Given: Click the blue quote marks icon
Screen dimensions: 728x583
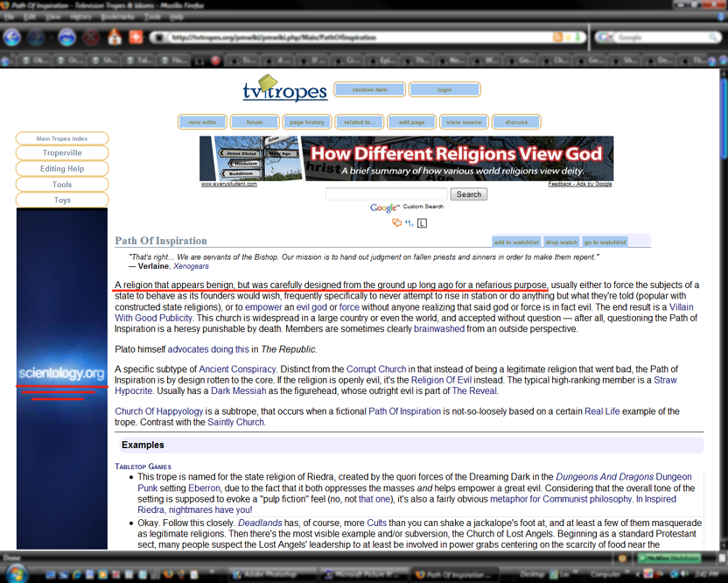Looking at the screenshot, I should coord(409,222).
